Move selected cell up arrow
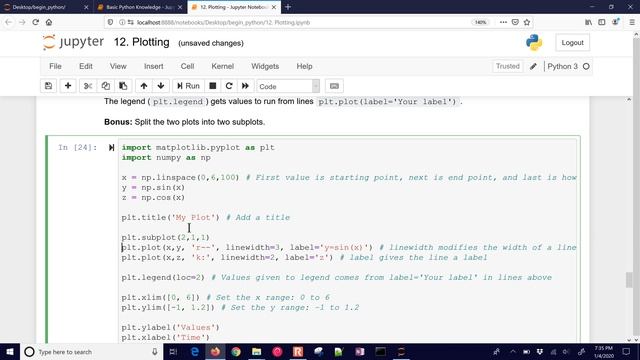The image size is (640, 360). tap(144, 86)
